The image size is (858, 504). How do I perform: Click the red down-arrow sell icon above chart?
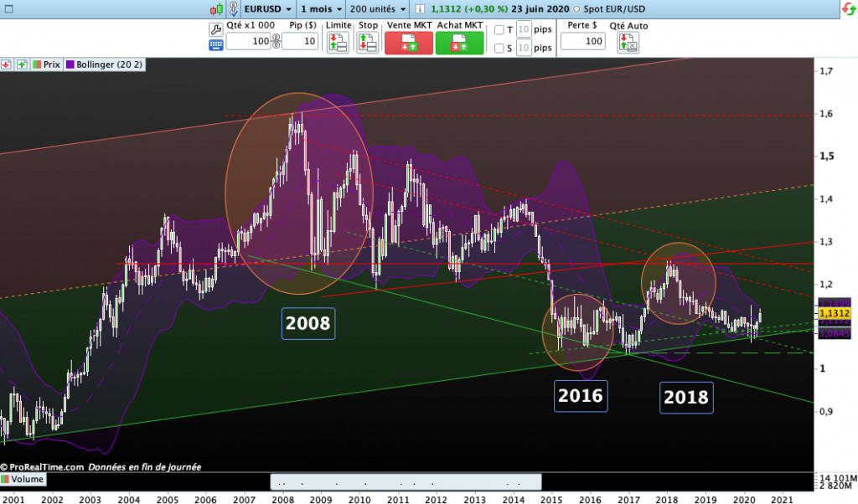pos(6,64)
